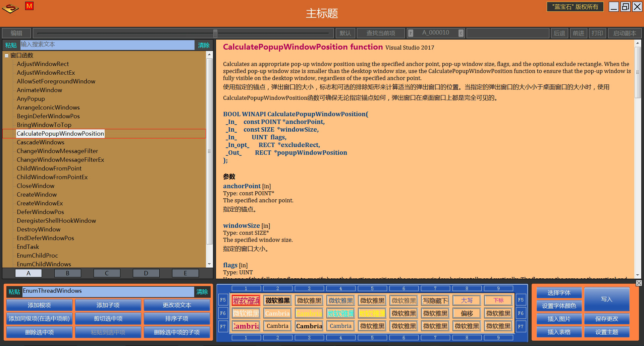Viewport: 644px width, 346px height.
Task: Switch to tab A
Action: 29,273
